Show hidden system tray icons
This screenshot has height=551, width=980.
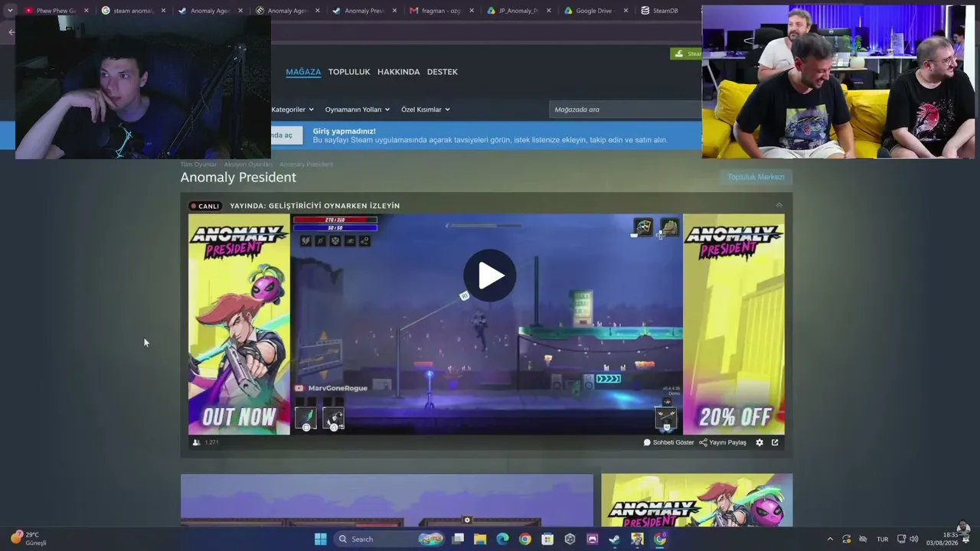click(830, 539)
